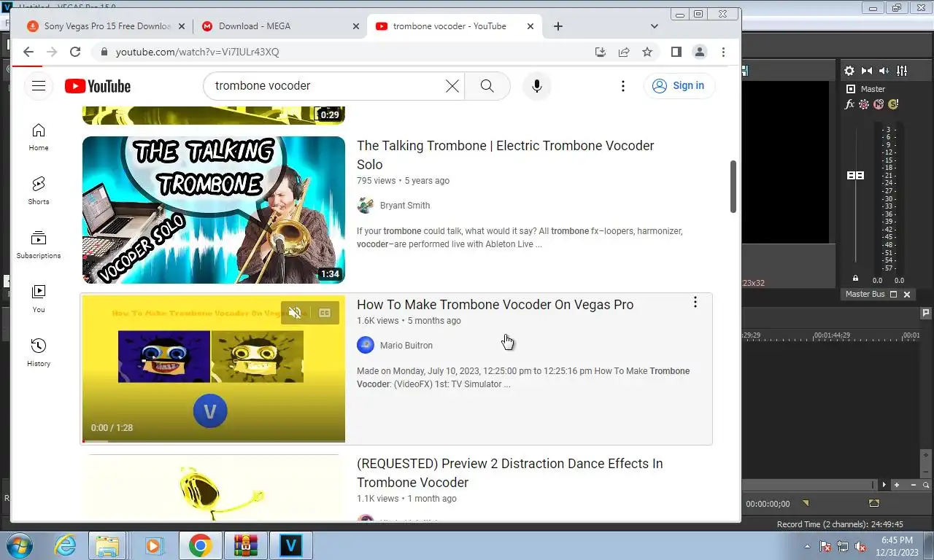Bookmark this page with the star
Image resolution: width=934 pixels, height=560 pixels.
[647, 52]
